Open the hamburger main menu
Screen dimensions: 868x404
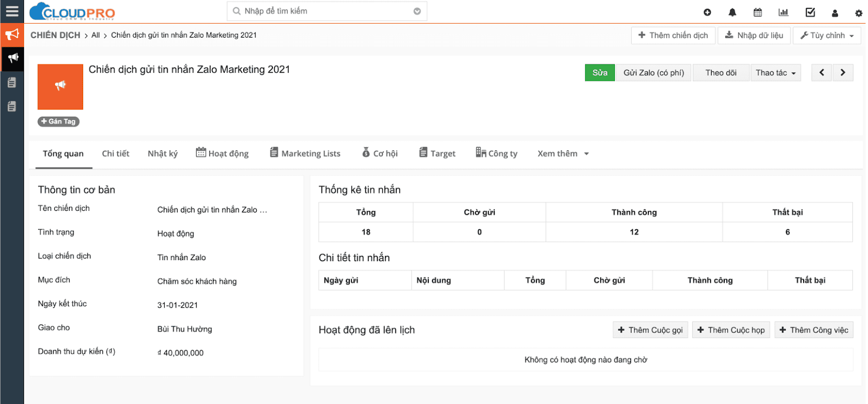tap(12, 11)
